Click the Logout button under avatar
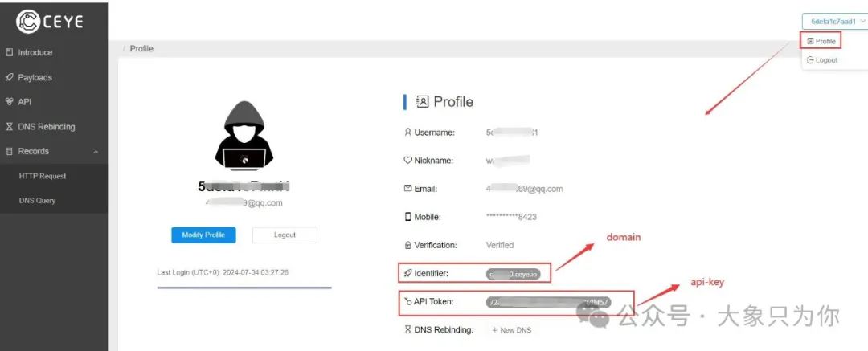 [285, 235]
